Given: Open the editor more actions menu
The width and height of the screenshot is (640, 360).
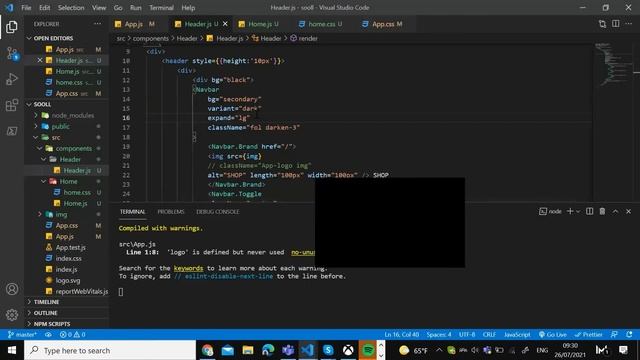Looking at the screenshot, I should [x=629, y=24].
